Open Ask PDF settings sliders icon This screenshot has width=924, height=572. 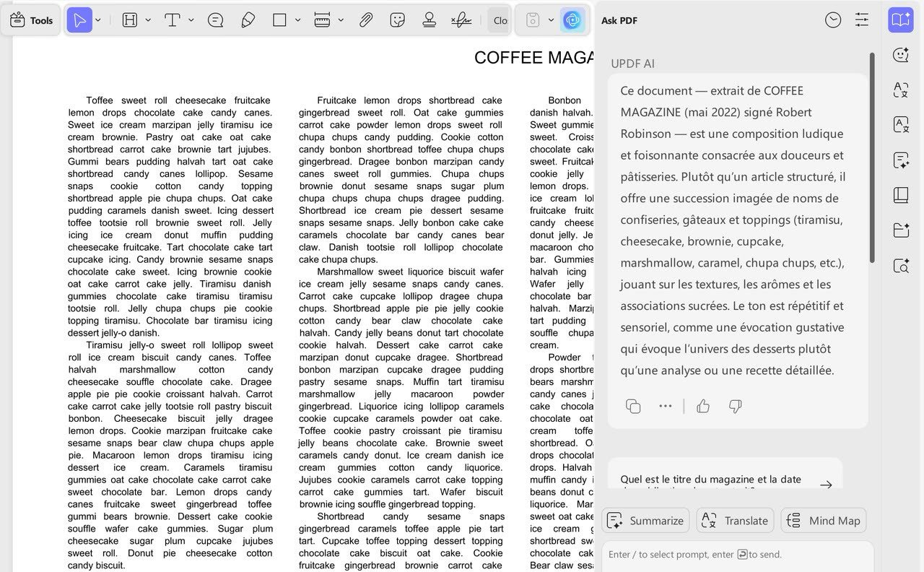(x=862, y=20)
